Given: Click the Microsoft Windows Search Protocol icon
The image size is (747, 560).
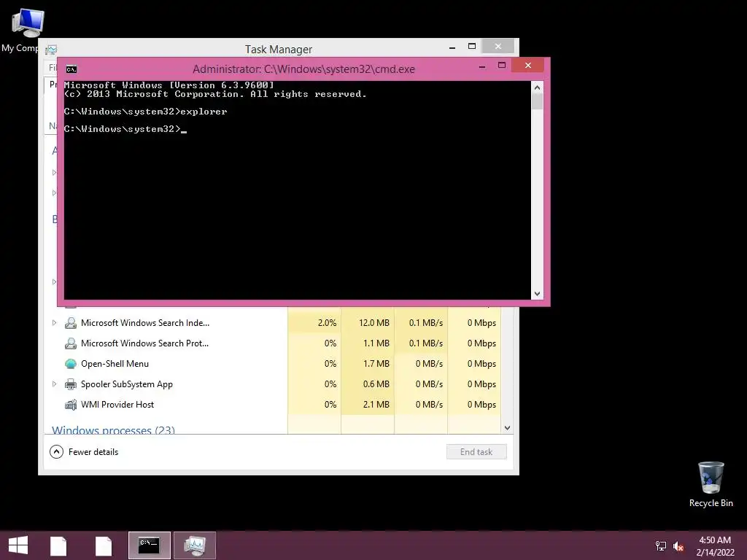Looking at the screenshot, I should [x=71, y=343].
